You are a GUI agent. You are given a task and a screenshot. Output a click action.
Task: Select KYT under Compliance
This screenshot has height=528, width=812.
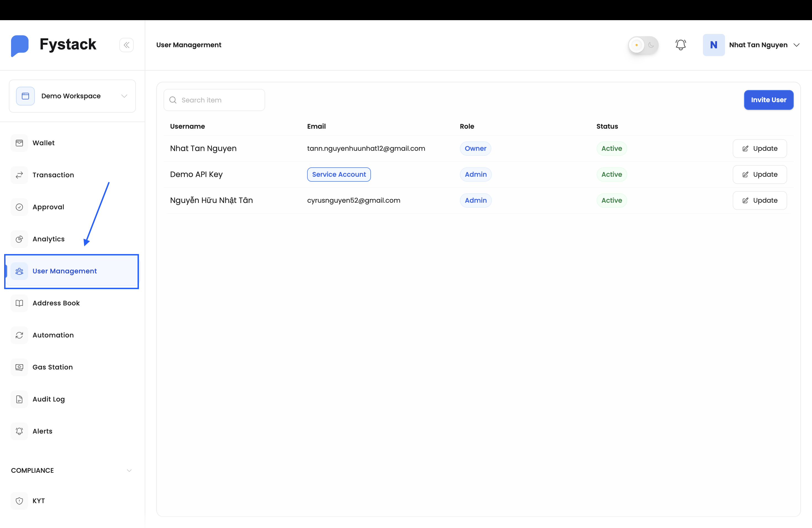click(39, 501)
